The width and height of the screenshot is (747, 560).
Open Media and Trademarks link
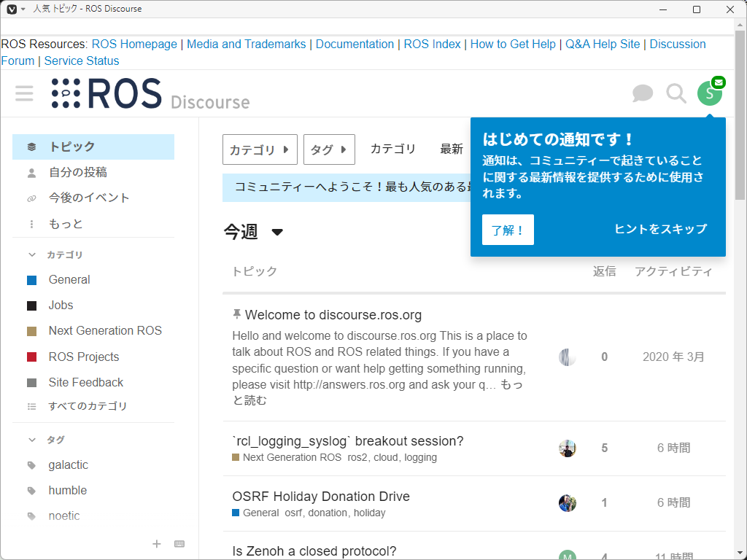pyautogui.click(x=247, y=44)
